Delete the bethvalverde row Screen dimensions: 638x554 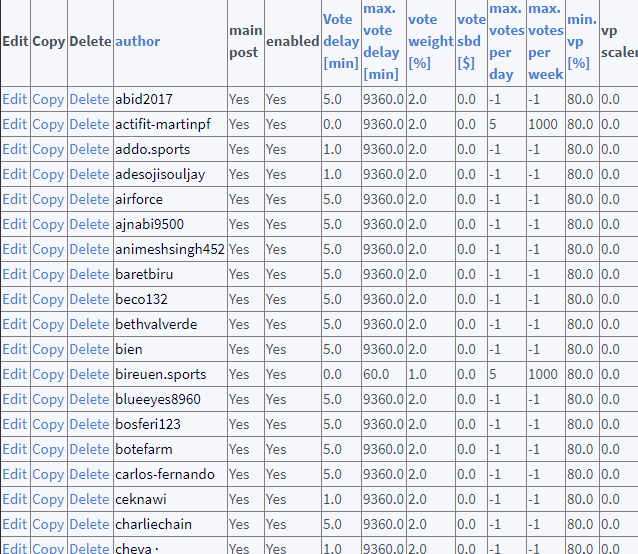90,324
